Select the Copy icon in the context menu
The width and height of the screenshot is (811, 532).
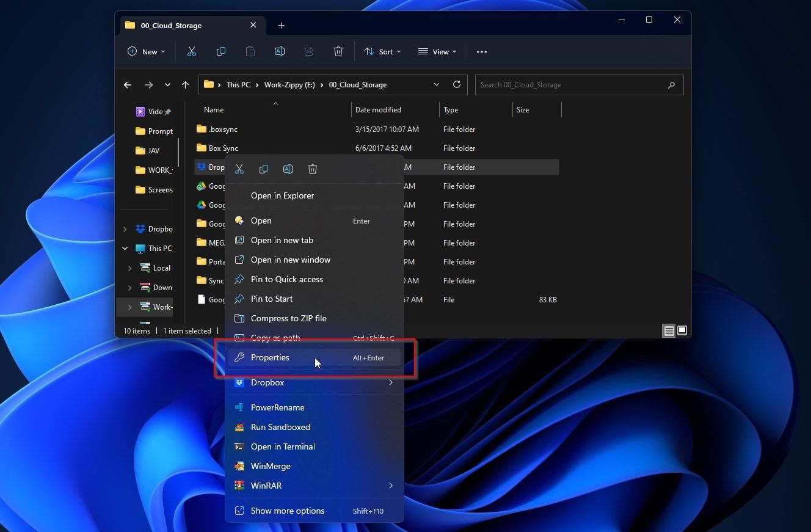pos(264,169)
